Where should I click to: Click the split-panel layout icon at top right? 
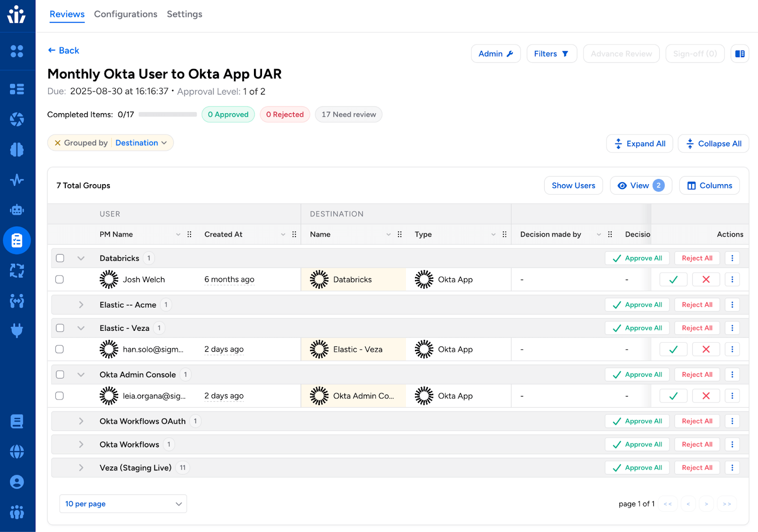(x=740, y=54)
